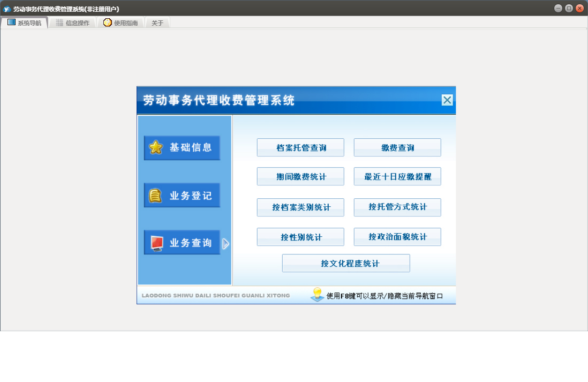Close the main application window

click(x=580, y=8)
